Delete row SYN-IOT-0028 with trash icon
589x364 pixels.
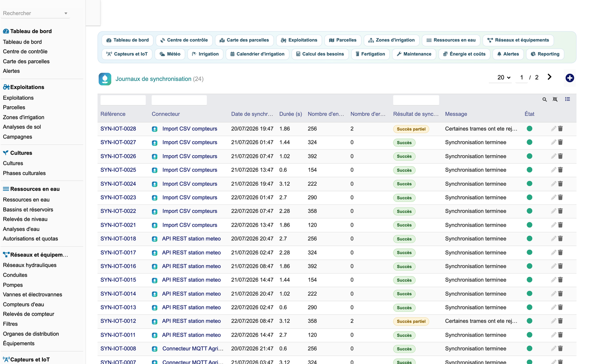[x=560, y=129]
